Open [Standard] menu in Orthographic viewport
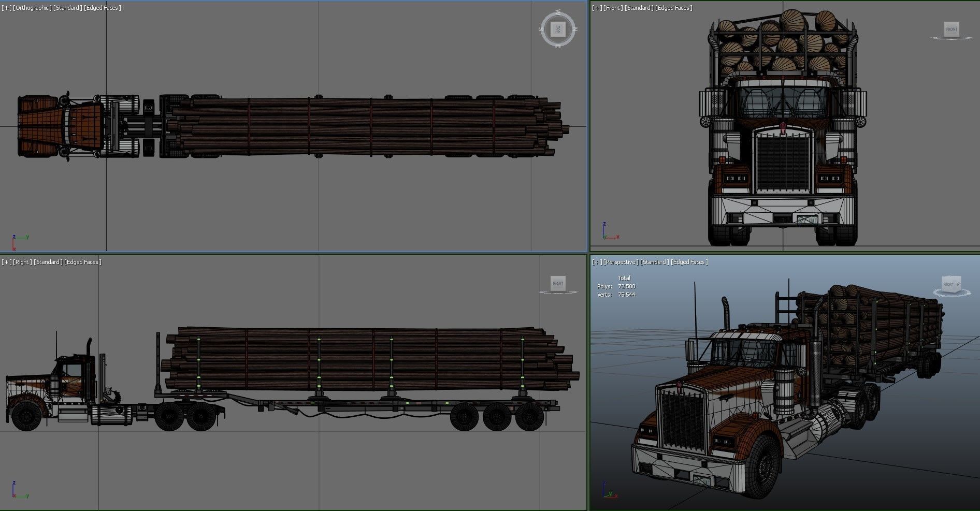Viewport: 980px width, 511px height. (x=67, y=8)
